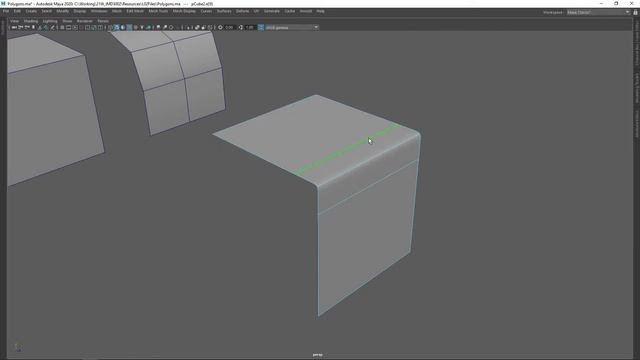Toggle the View Transform icon
Image resolution: width=640 pixels, height=360 pixels.
coord(261,27)
